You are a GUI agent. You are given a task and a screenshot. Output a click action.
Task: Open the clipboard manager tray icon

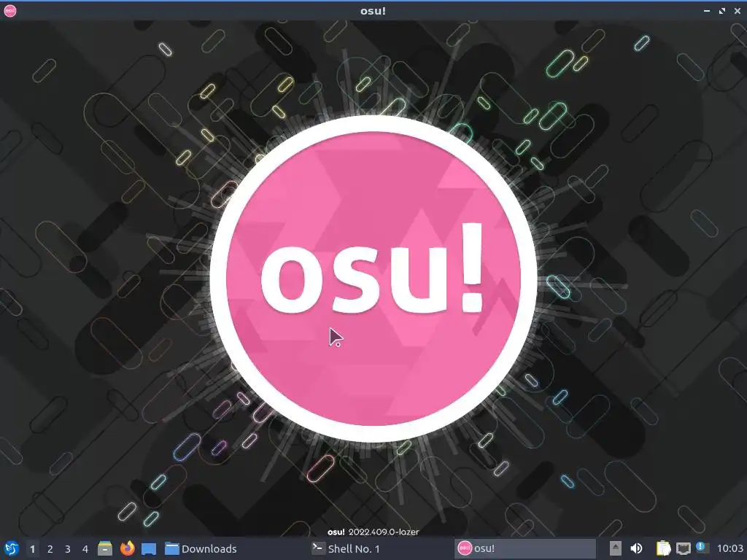[x=663, y=548]
